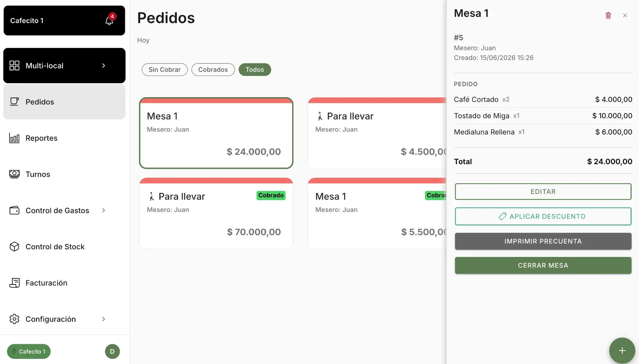Delete order with the red trash icon
The height and width of the screenshot is (364, 639).
coord(608,15)
